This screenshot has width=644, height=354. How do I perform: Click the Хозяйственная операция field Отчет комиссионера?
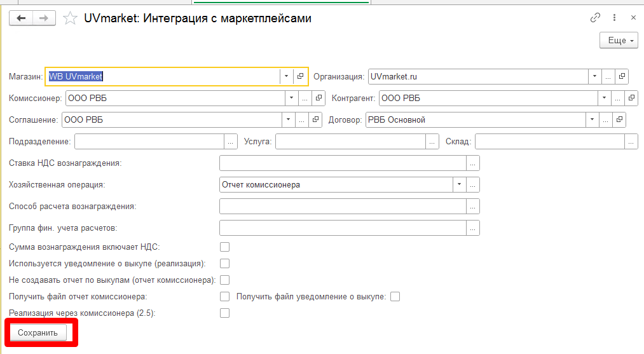336,185
